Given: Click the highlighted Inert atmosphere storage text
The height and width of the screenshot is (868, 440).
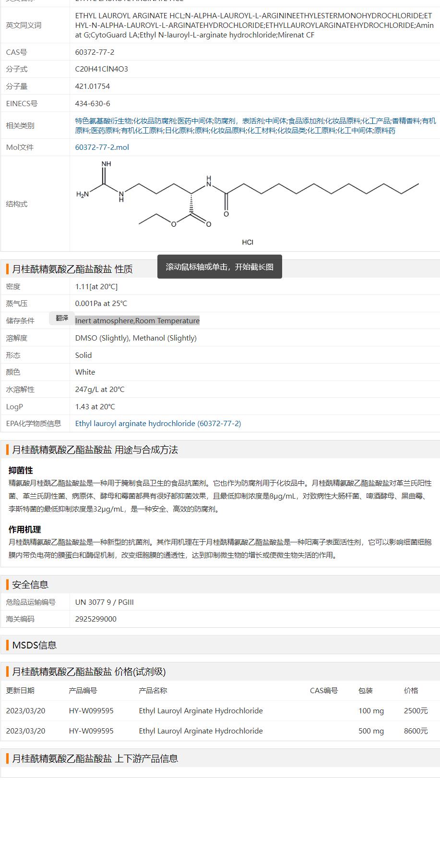Looking at the screenshot, I should 137,321.
